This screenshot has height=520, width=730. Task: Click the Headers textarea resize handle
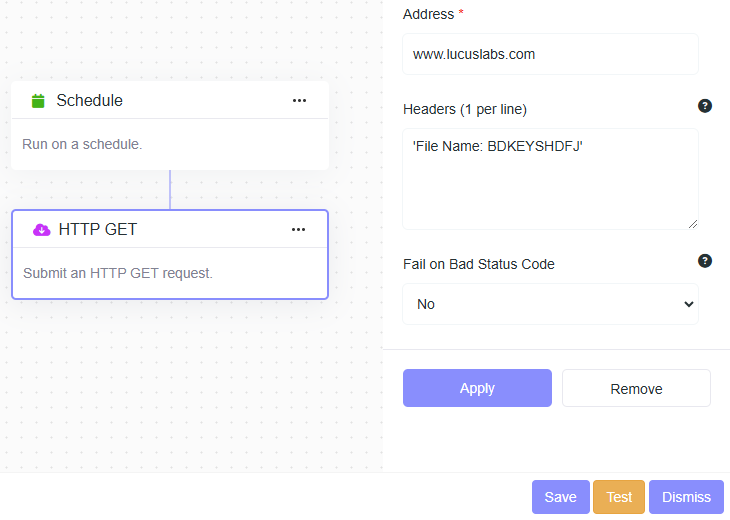click(x=693, y=223)
